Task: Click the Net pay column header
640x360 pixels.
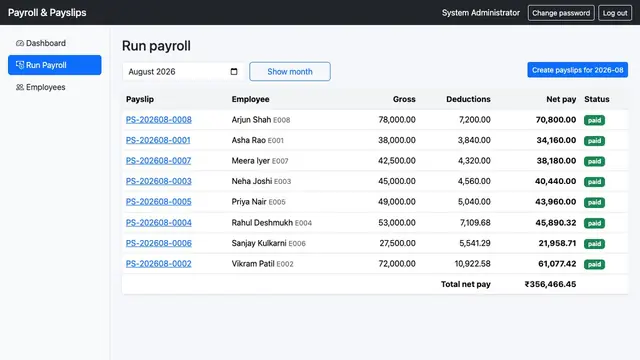Action: click(561, 99)
